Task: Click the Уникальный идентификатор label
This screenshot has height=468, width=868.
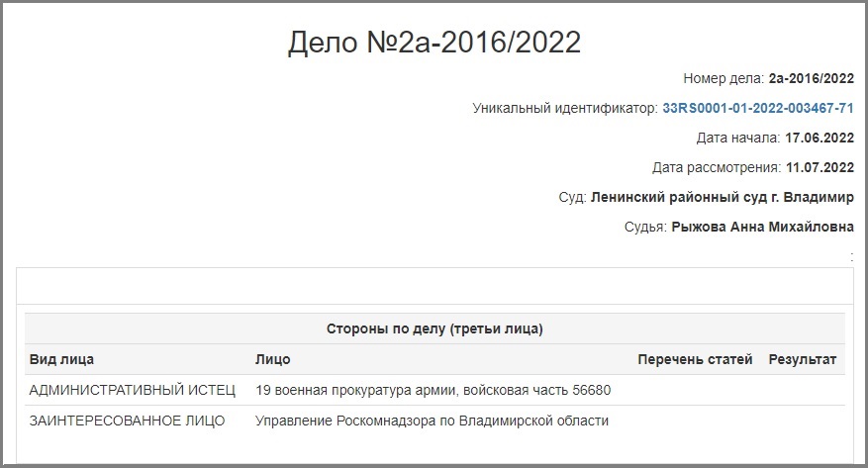Action: (565, 108)
